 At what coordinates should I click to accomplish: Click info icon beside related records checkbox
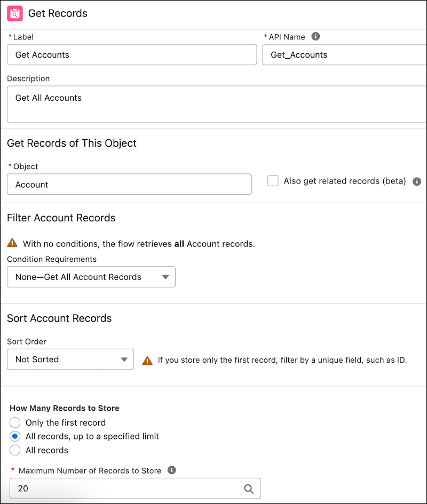click(417, 181)
